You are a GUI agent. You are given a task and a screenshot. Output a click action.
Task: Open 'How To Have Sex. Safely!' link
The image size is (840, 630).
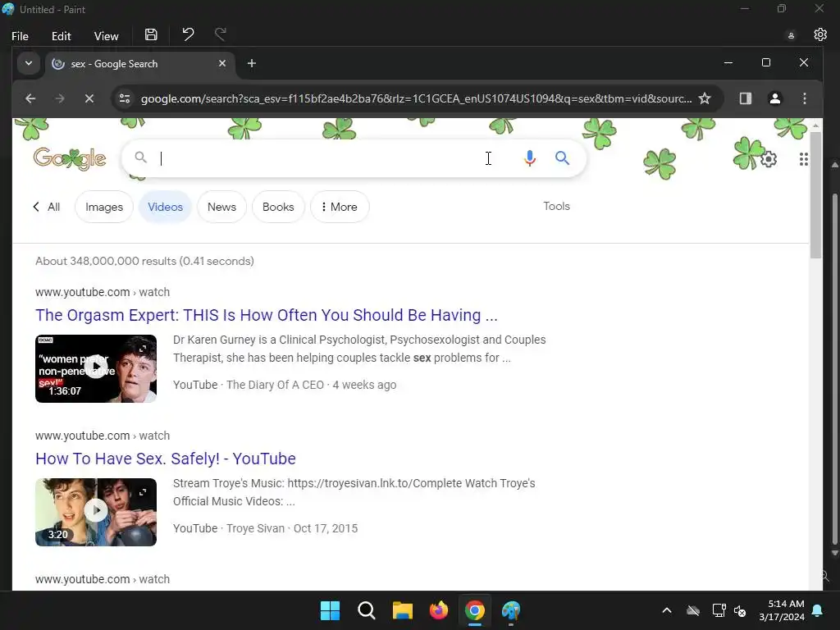coord(166,459)
